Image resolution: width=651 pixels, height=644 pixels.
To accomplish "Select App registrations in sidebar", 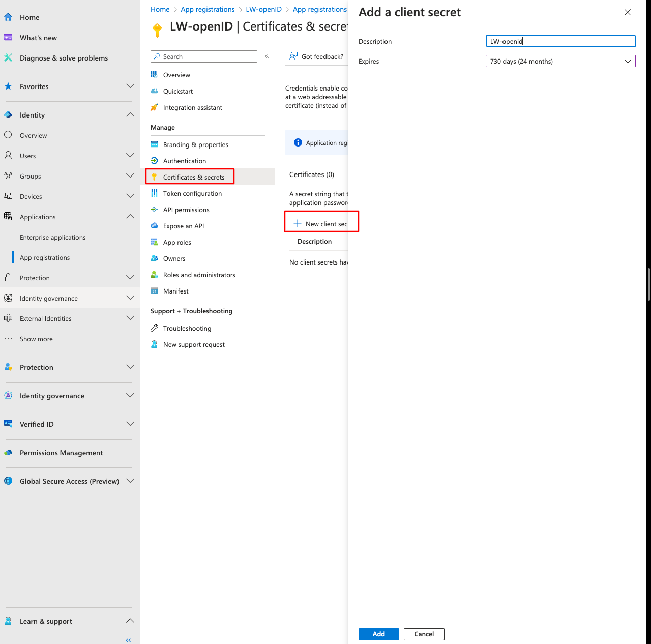I will pyautogui.click(x=45, y=257).
